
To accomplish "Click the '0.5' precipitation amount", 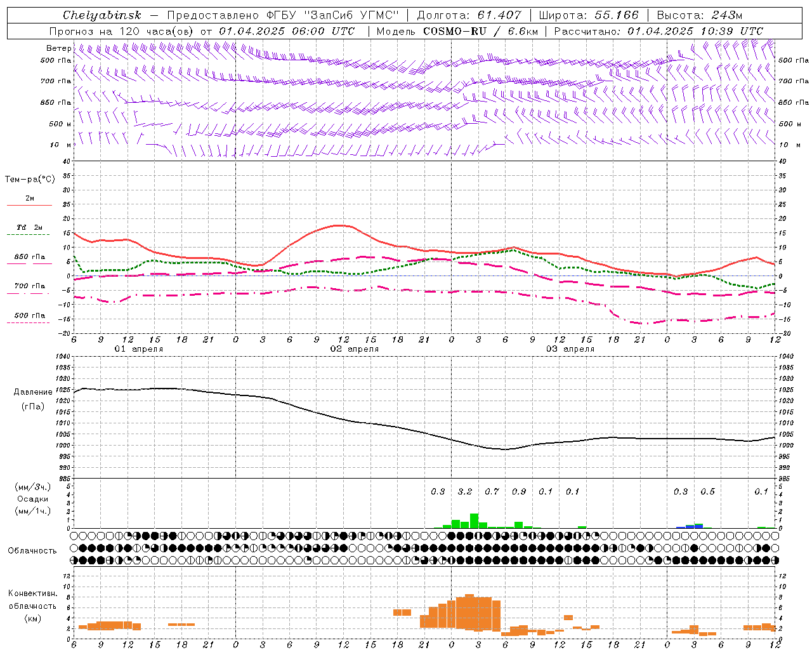I will [707, 491].
